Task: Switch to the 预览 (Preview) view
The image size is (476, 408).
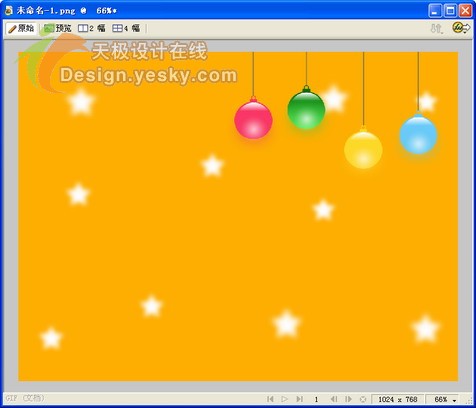Action: click(x=57, y=29)
